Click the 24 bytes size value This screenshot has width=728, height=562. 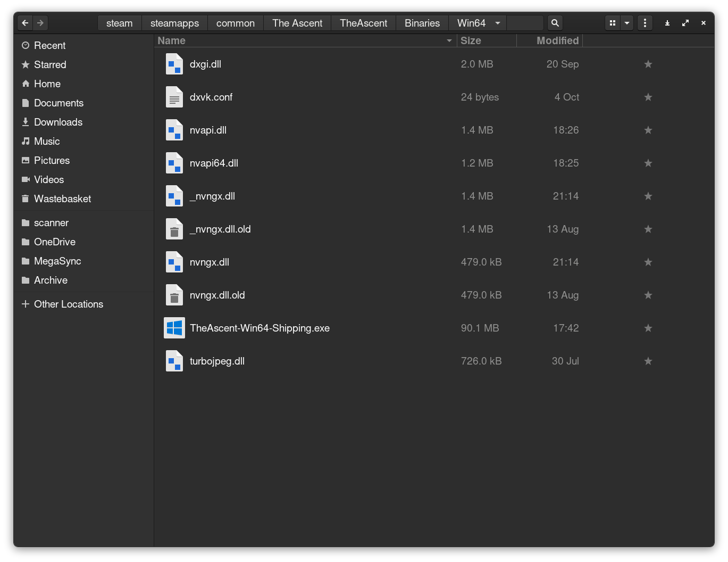[480, 97]
